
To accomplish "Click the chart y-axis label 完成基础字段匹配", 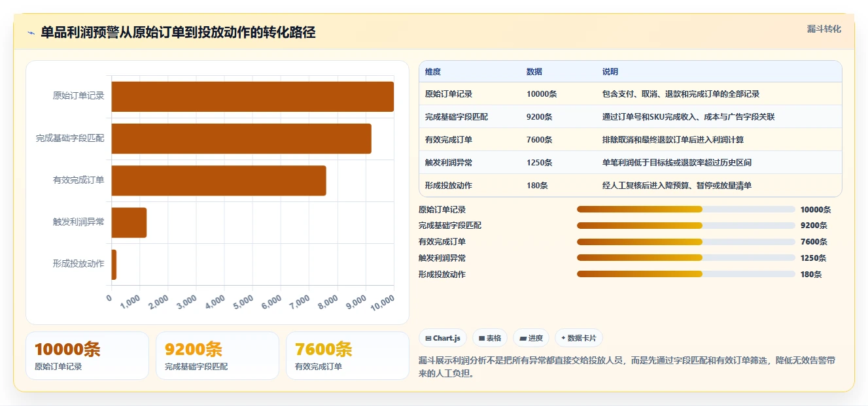I will coord(70,139).
